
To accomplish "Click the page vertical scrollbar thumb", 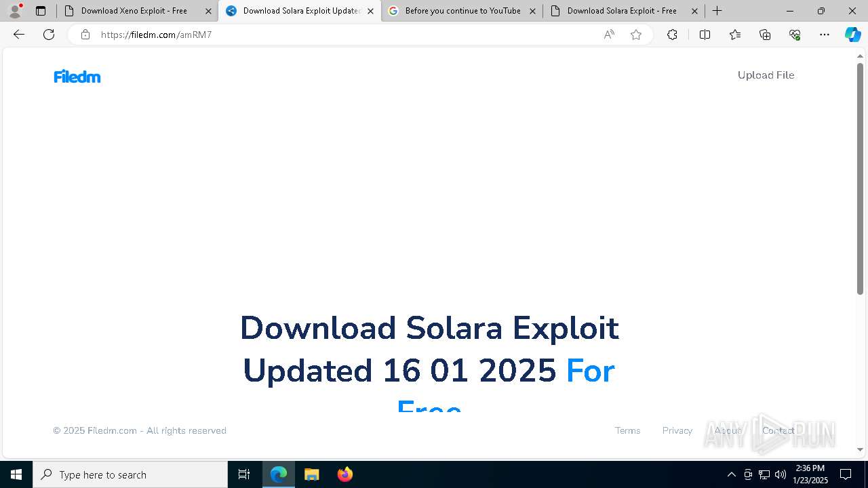I will pyautogui.click(x=860, y=179).
